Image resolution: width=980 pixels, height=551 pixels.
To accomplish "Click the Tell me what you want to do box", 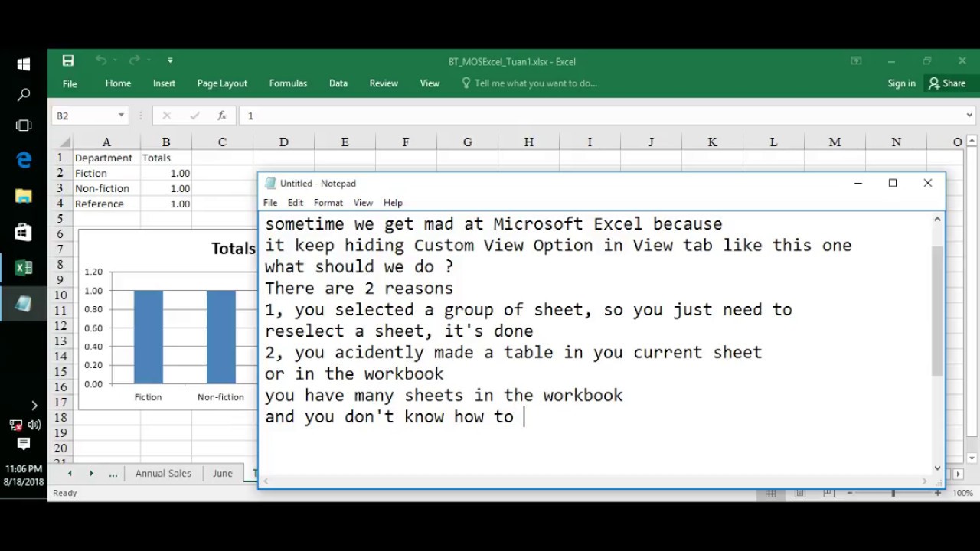I will [529, 83].
